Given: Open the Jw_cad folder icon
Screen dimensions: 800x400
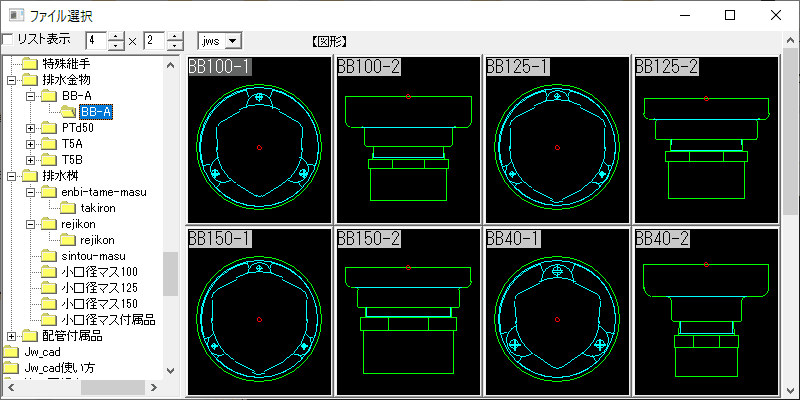Looking at the screenshot, I should [11, 352].
